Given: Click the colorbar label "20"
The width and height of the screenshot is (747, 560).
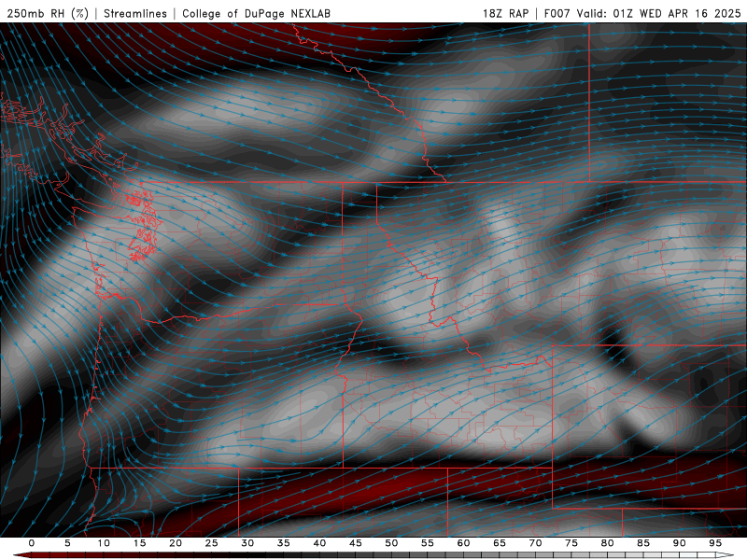Looking at the screenshot, I should click(176, 543).
